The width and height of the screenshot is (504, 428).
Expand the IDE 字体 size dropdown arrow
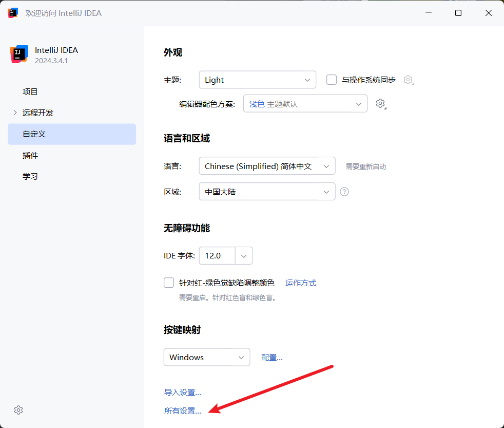coord(244,256)
